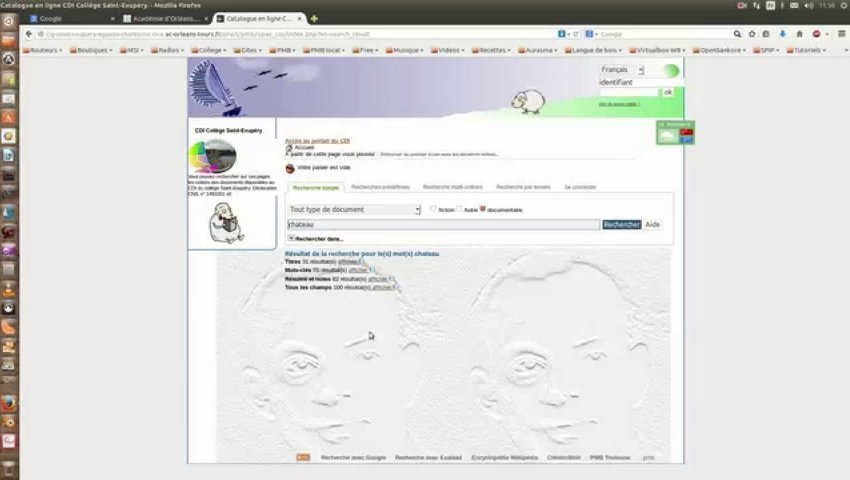Switch to the 'Recherche multi-critères' tab

(453, 187)
